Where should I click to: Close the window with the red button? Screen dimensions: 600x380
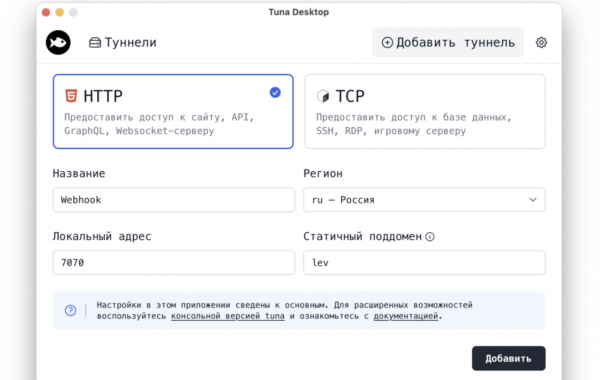(x=46, y=12)
